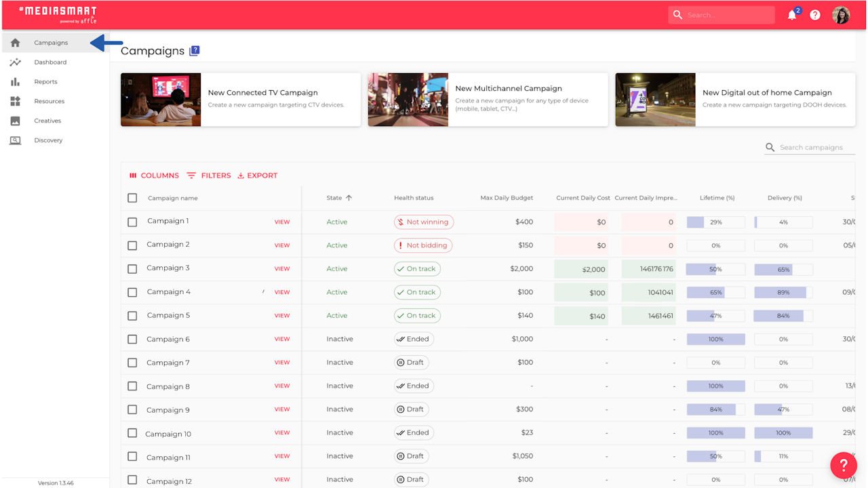The image size is (868, 488).
Task: Check the box next to Campaign 9
Action: click(132, 409)
